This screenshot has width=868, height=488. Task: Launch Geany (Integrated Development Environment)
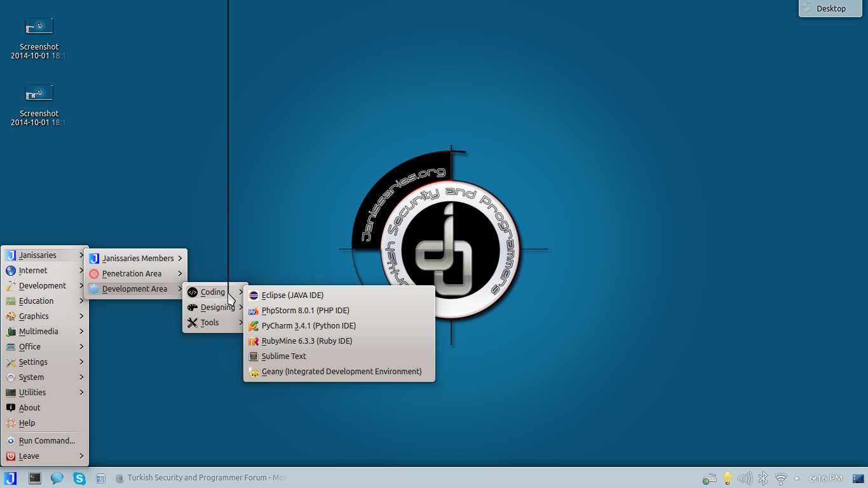339,372
